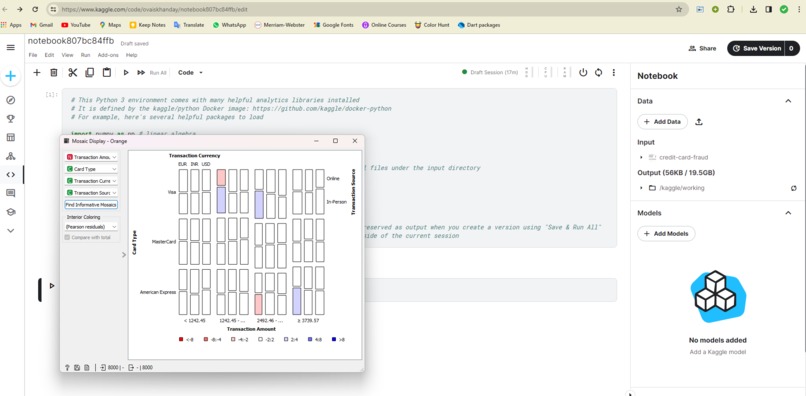Click help question-mark icon in Orange status bar
This screenshot has width=806, height=396.
(x=67, y=368)
